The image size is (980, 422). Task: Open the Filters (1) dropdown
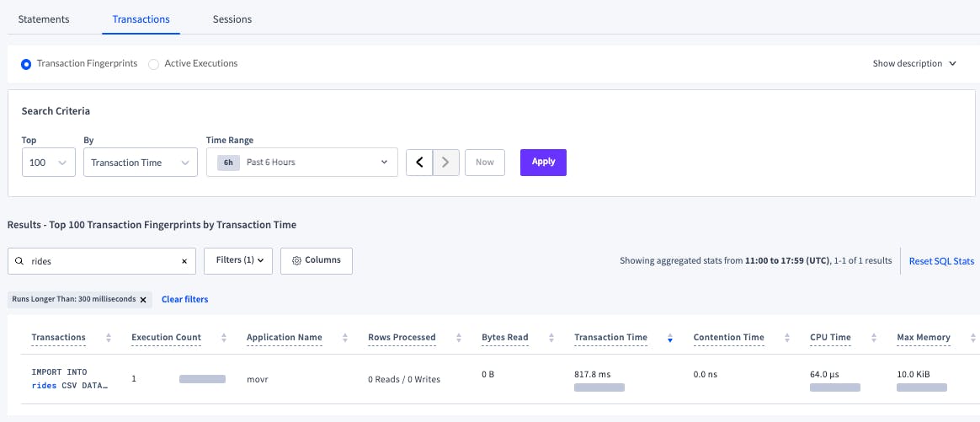(238, 261)
